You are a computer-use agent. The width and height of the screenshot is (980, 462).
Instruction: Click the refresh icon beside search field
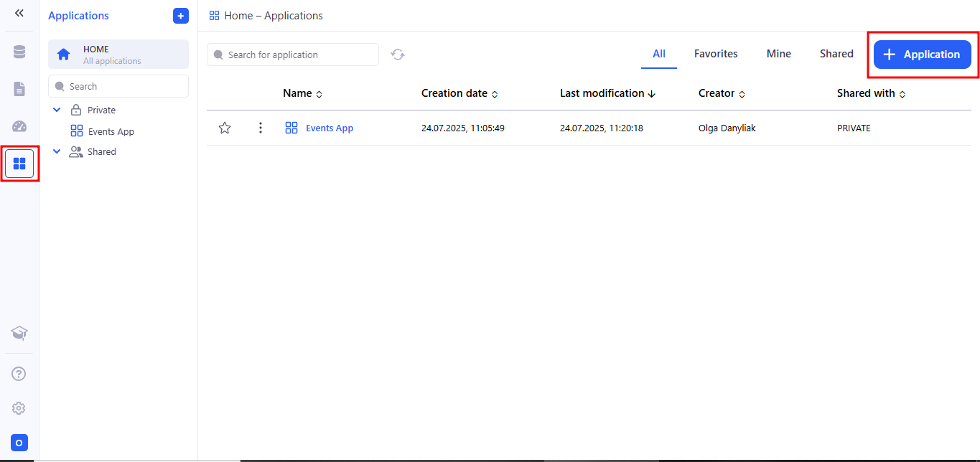tap(398, 55)
